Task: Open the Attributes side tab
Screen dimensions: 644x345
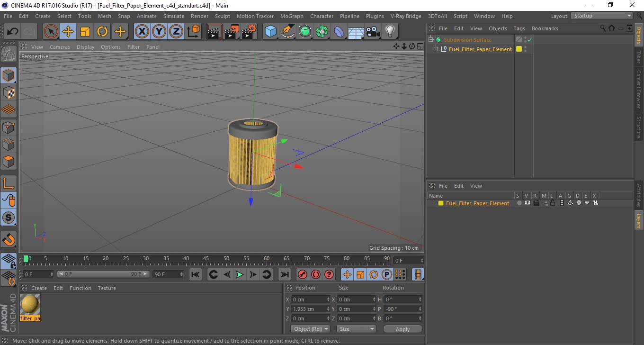Action: [638, 195]
